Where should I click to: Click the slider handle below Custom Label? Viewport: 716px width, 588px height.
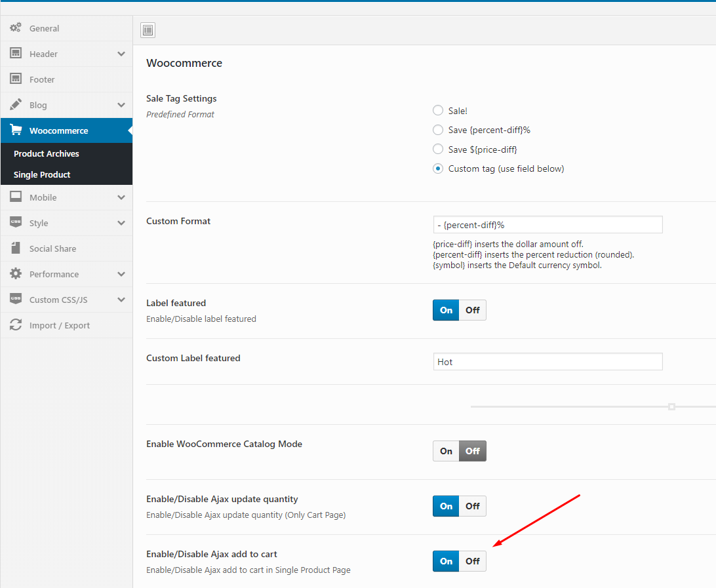671,406
